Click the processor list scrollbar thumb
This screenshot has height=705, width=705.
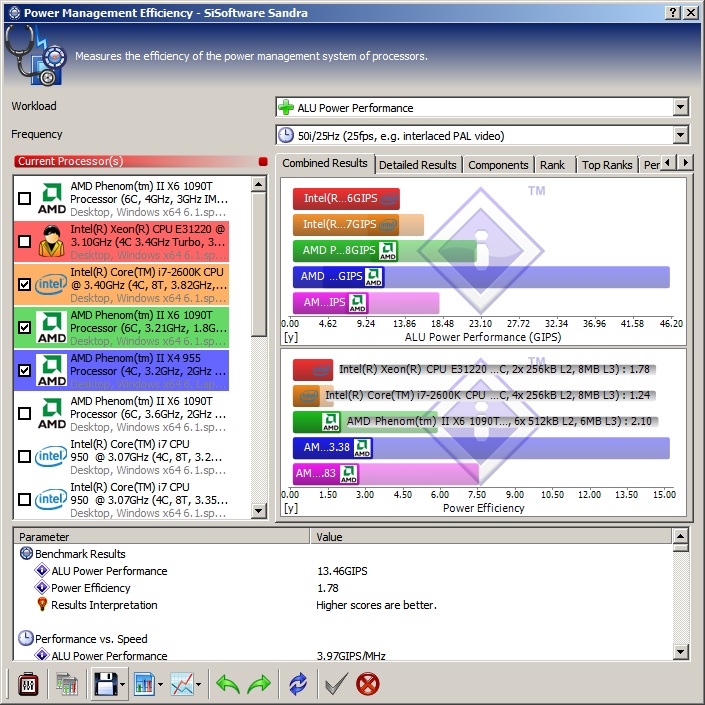(x=259, y=264)
